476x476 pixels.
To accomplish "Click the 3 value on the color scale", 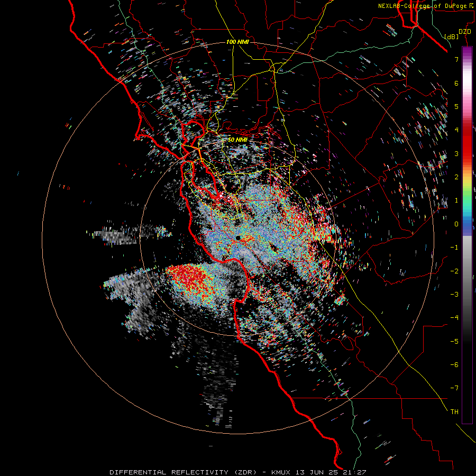I will [456, 153].
